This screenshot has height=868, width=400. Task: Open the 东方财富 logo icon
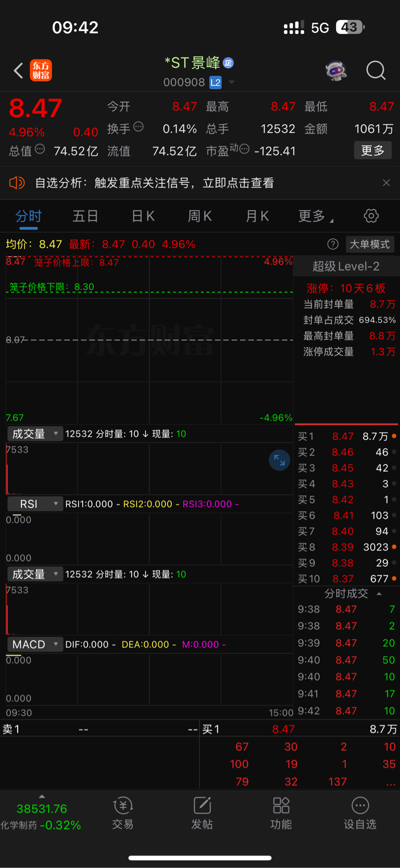point(41,70)
